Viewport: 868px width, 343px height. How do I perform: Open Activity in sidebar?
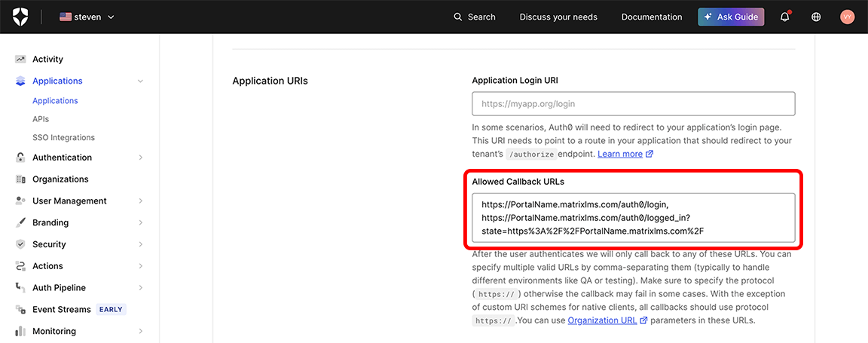click(x=47, y=60)
